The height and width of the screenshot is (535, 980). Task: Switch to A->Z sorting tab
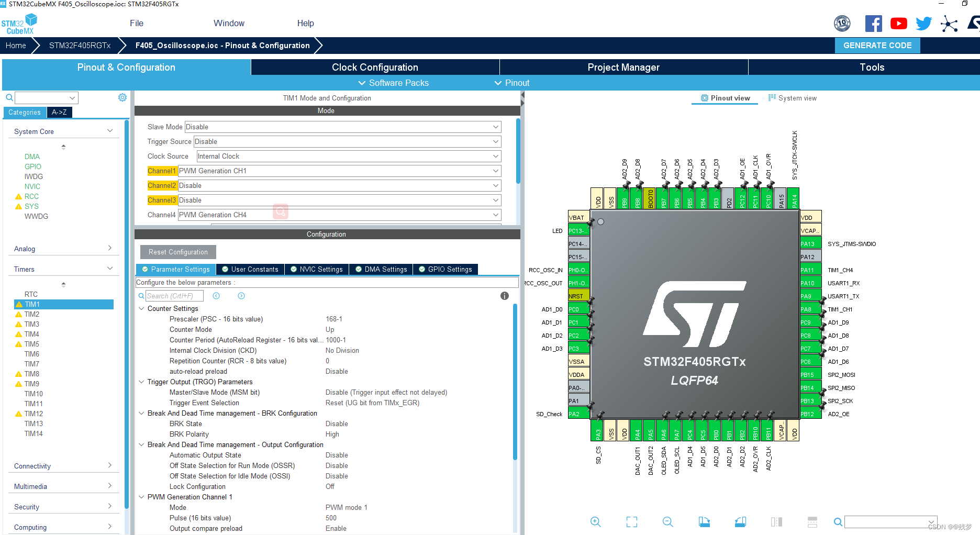tap(59, 112)
